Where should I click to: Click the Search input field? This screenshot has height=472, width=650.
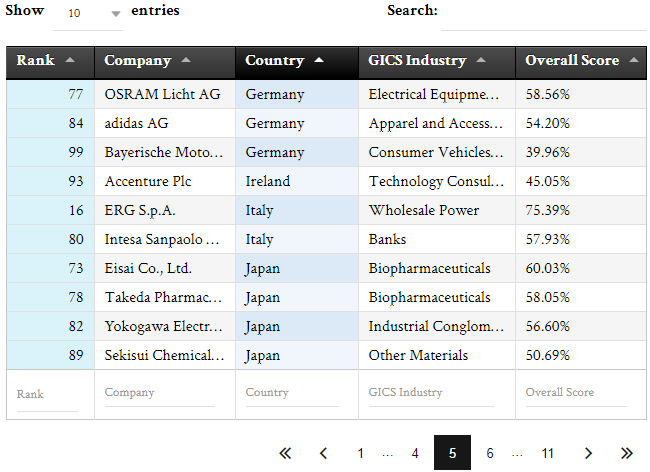(x=543, y=17)
